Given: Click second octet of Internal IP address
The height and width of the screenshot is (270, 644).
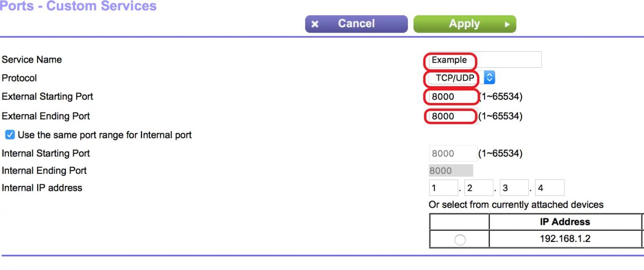Looking at the screenshot, I should point(478,188).
